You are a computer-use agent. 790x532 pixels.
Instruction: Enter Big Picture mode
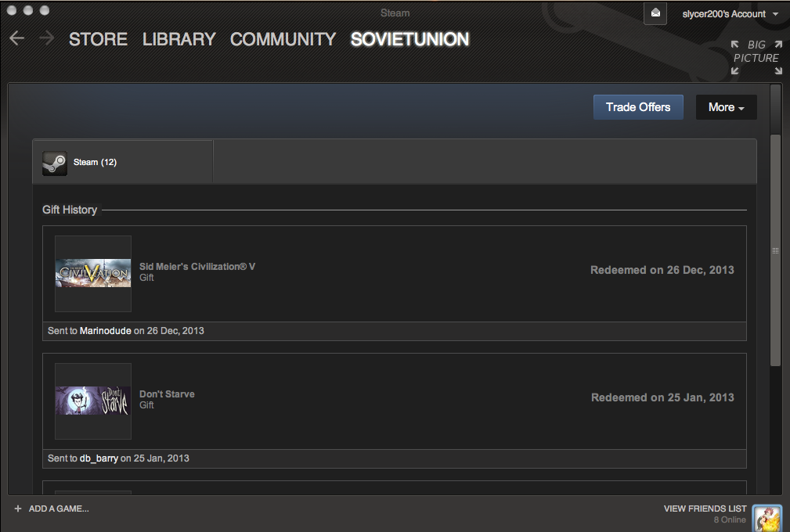point(756,58)
